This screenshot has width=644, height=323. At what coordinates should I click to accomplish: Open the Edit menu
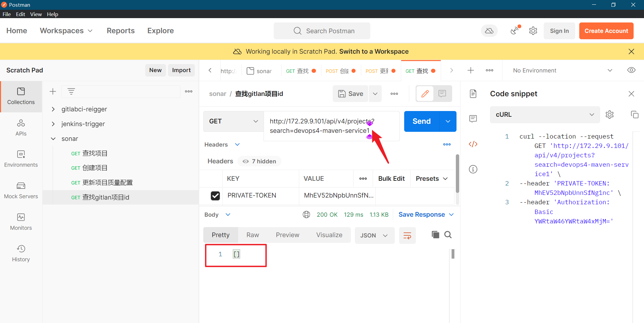pyautogui.click(x=20, y=14)
